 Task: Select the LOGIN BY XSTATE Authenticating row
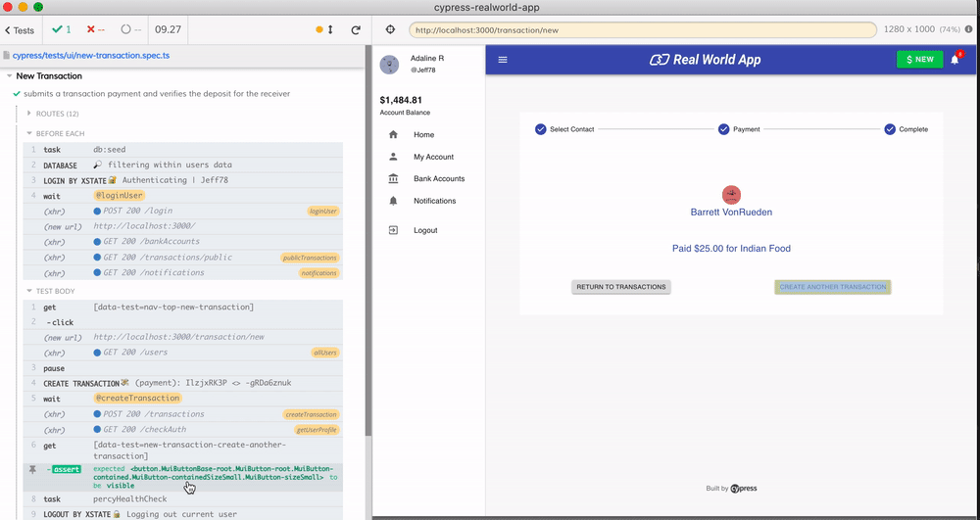(182, 180)
